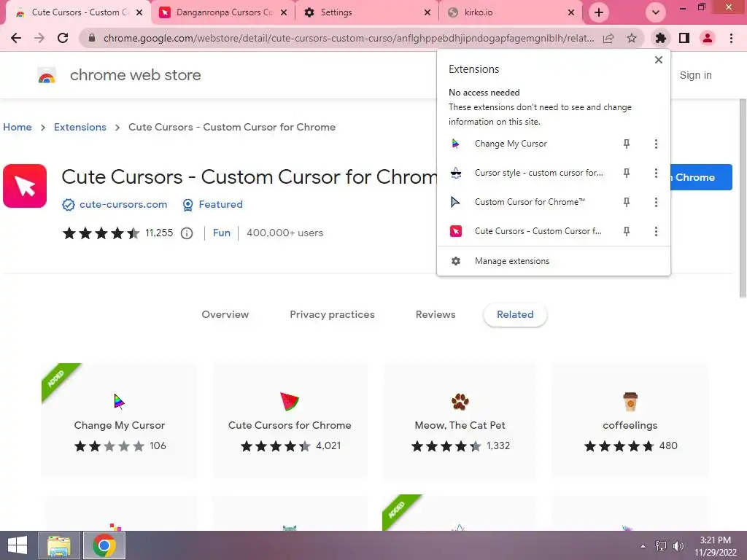Open the Cute Cursors for Chrome card

tap(290, 421)
